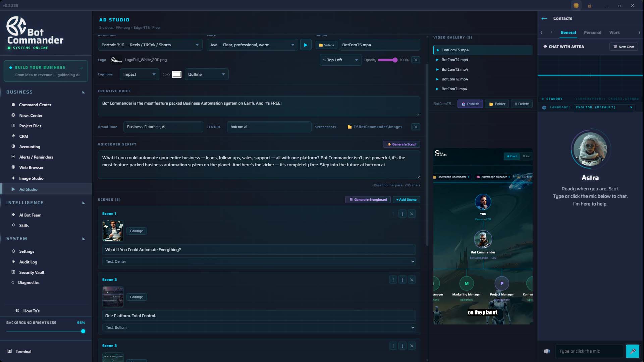Click the theme icon in title bar
This screenshot has width=644, height=362.
tap(576, 5)
